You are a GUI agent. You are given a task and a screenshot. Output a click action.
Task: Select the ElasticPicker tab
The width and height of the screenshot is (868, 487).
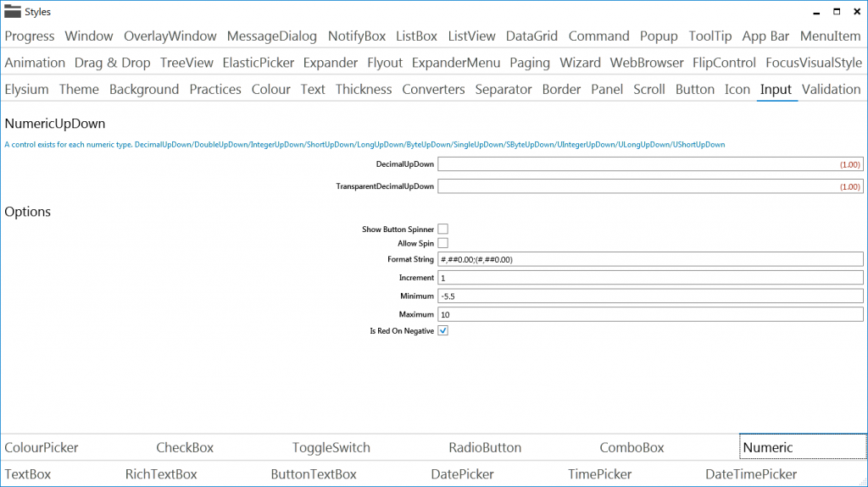259,63
